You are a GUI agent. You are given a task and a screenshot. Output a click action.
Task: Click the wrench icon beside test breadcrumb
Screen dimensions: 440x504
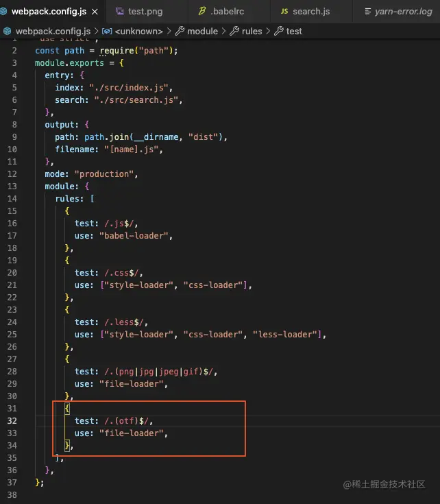click(279, 31)
